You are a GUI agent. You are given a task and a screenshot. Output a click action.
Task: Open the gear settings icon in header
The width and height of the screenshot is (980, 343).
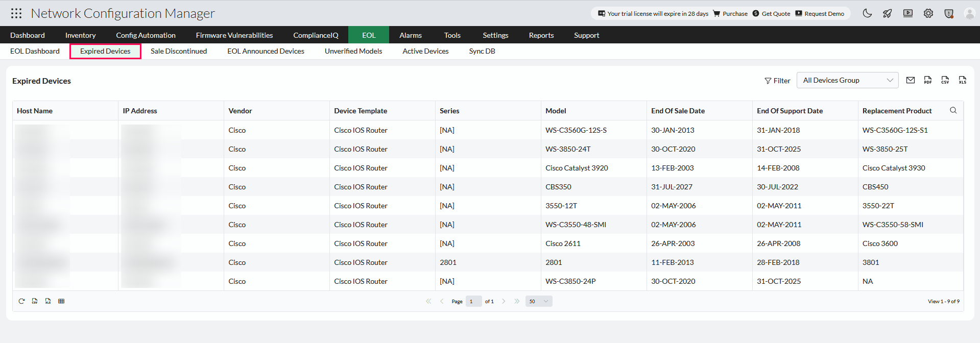[x=928, y=13]
